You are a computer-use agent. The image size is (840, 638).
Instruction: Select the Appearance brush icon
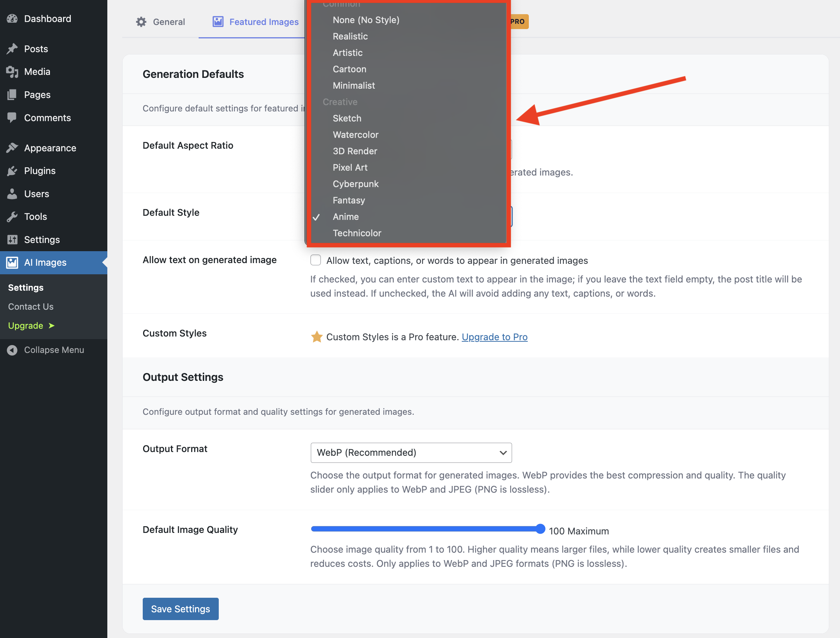[12, 148]
